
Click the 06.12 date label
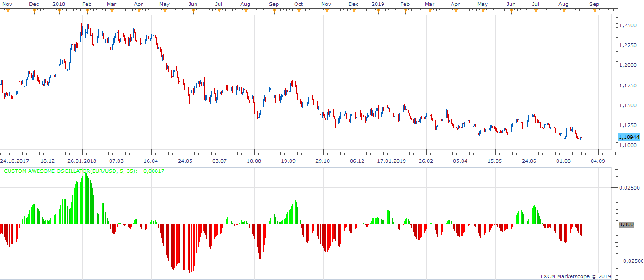click(x=357, y=161)
